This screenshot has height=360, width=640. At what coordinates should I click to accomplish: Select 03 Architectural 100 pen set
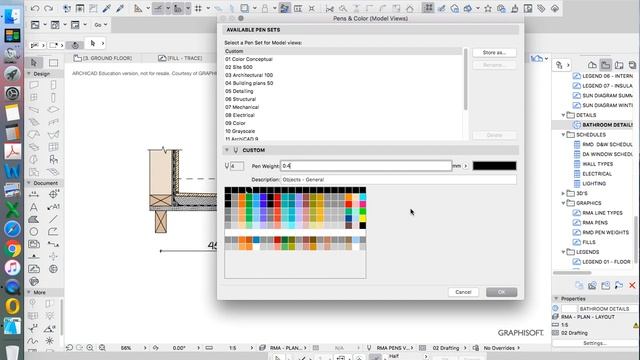(249, 75)
